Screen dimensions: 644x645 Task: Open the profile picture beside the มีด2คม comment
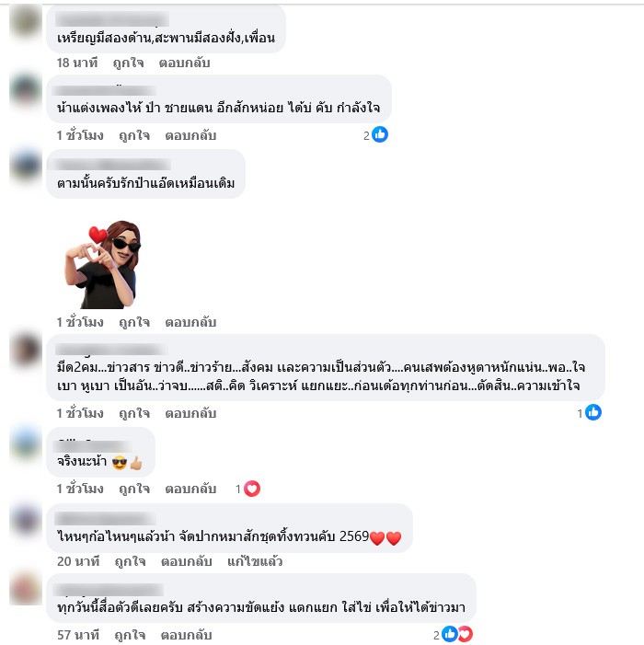coord(26,351)
